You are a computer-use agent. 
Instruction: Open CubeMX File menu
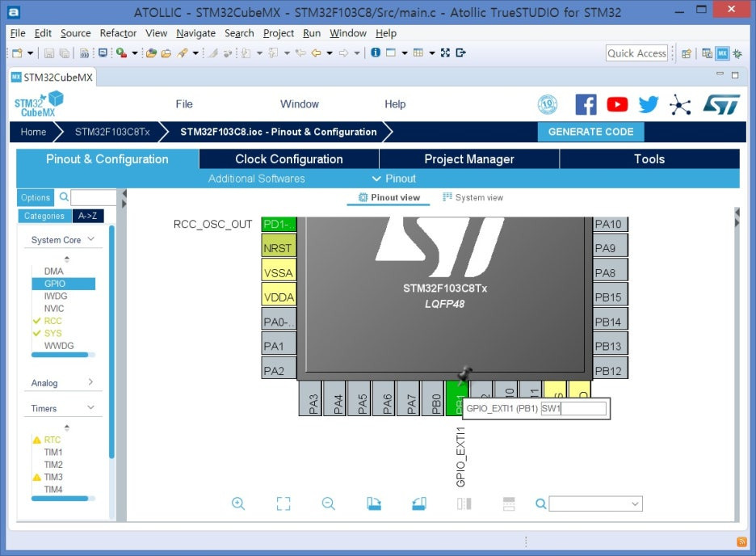pyautogui.click(x=184, y=104)
